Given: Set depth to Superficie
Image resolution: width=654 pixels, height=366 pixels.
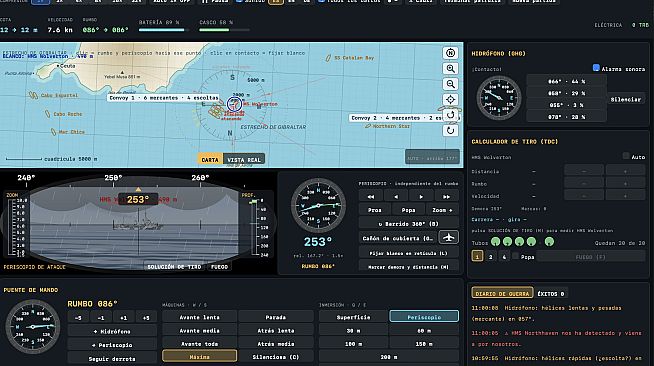Looking at the screenshot, I should pyautogui.click(x=353, y=317).
